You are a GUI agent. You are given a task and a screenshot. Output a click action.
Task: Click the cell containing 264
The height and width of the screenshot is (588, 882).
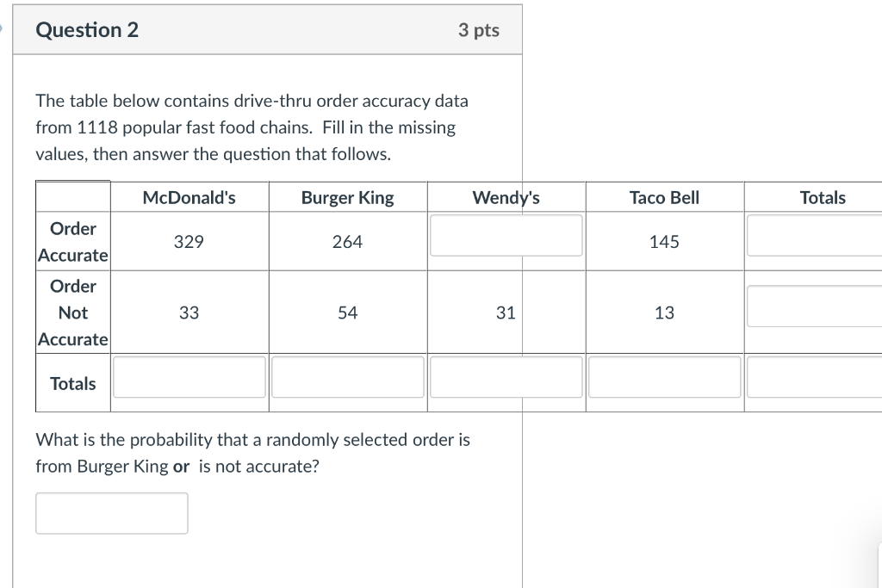coord(348,242)
